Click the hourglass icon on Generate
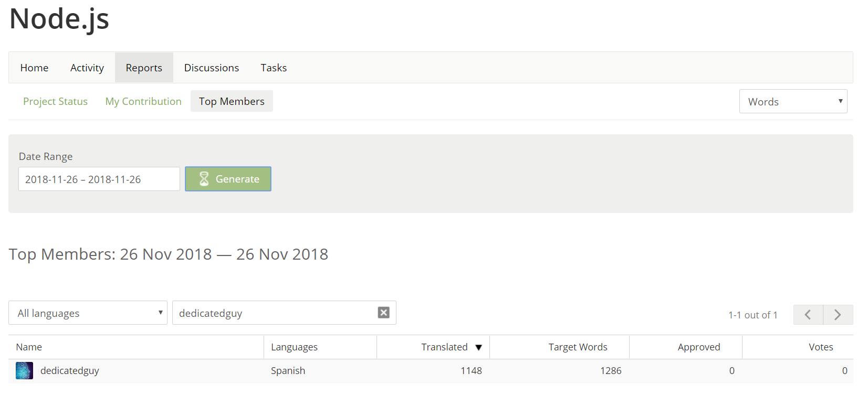This screenshot has width=868, height=395. (204, 179)
